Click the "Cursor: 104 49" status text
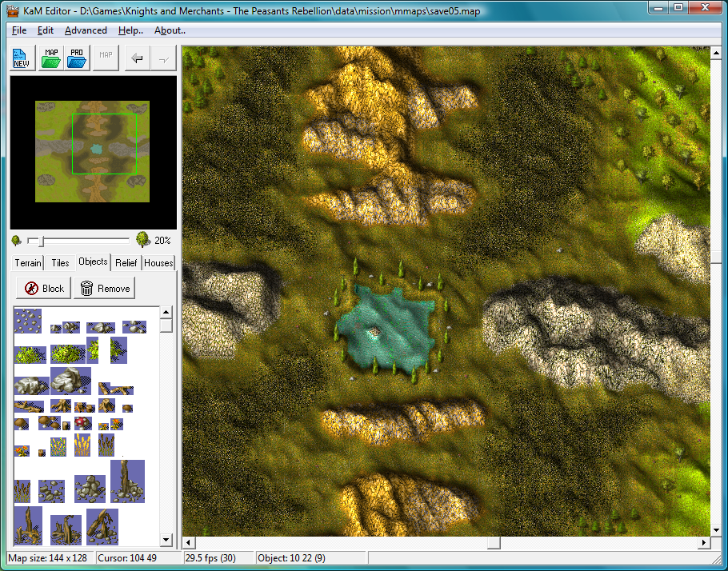 pos(127,558)
